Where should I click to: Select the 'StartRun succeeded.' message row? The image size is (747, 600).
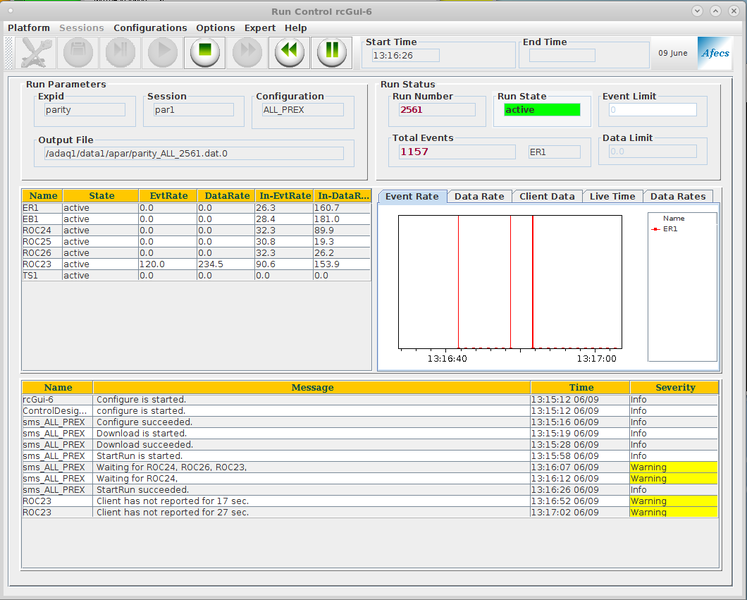coord(370,490)
